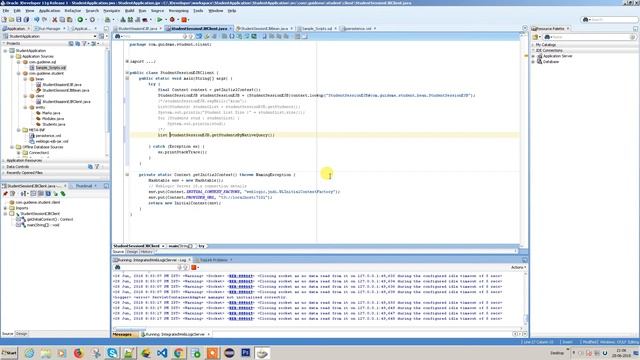Click first BEA-000449 link in log
Viewport: 640px width, 360px height.
point(241,276)
